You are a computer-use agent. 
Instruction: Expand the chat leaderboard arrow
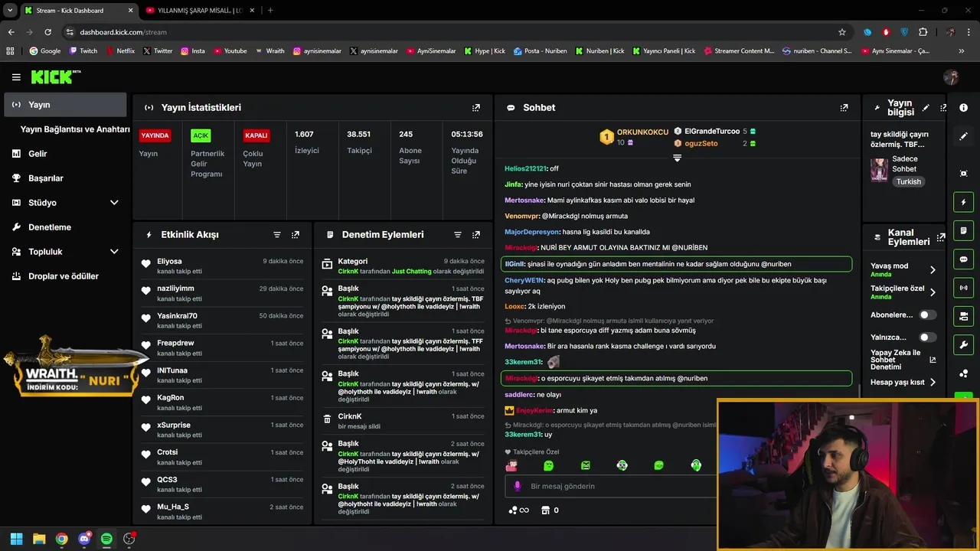pos(677,158)
